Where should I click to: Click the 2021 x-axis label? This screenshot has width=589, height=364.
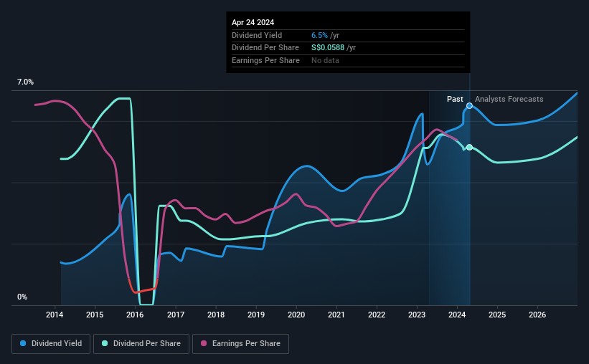(x=336, y=315)
